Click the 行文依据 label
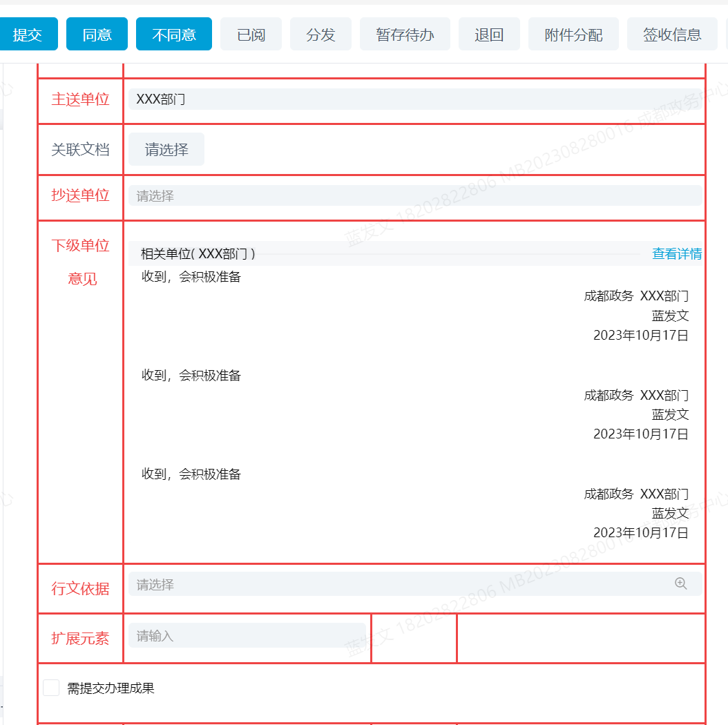 (x=80, y=588)
